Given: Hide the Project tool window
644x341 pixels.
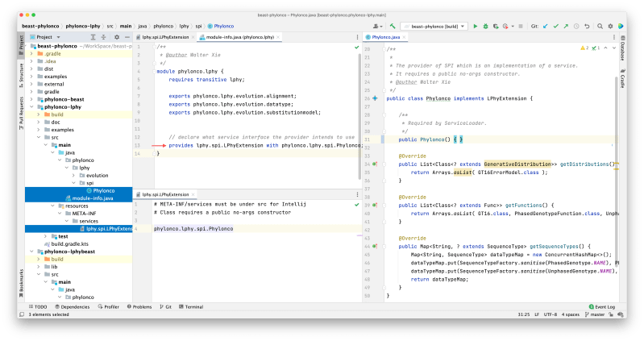Looking at the screenshot, I should [x=127, y=37].
